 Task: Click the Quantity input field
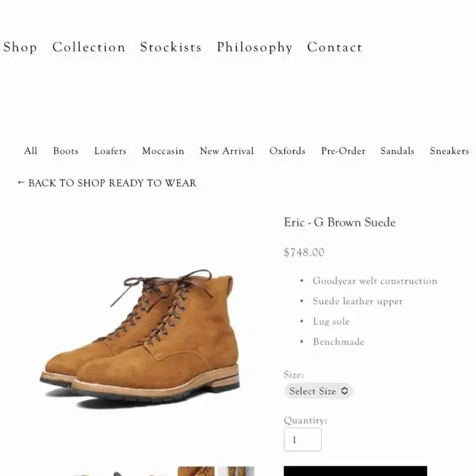[303, 439]
